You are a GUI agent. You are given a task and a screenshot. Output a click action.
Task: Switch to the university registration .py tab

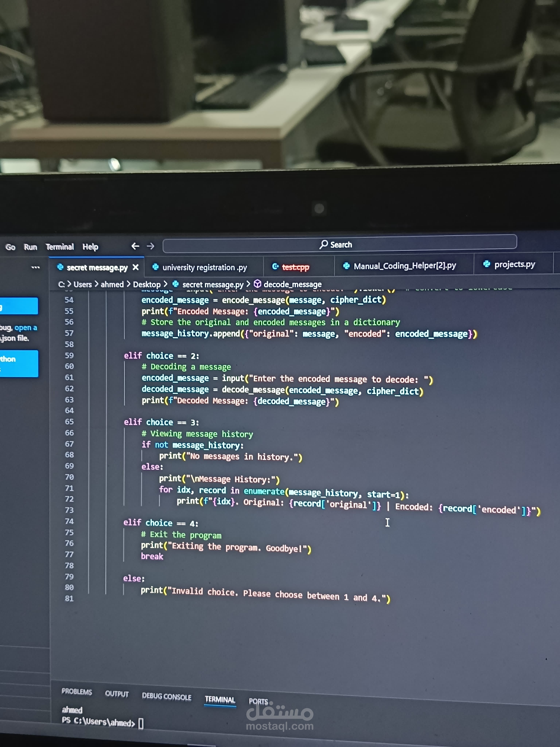click(x=204, y=267)
